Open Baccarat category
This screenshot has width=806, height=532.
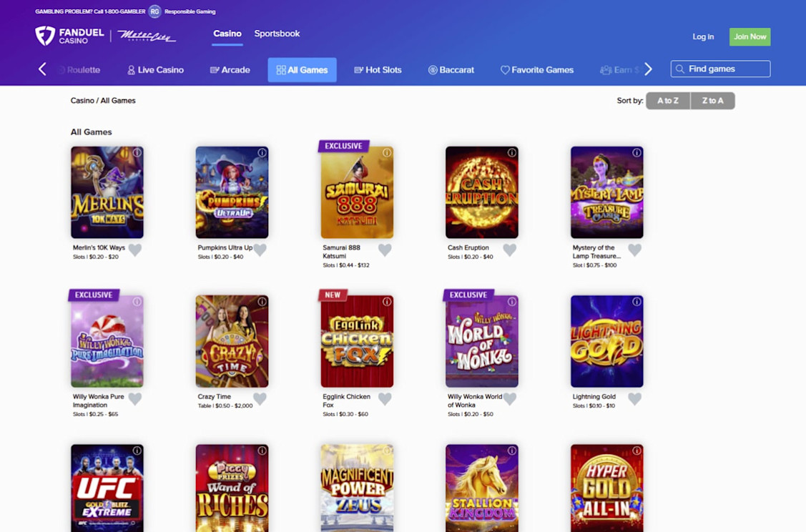point(451,70)
